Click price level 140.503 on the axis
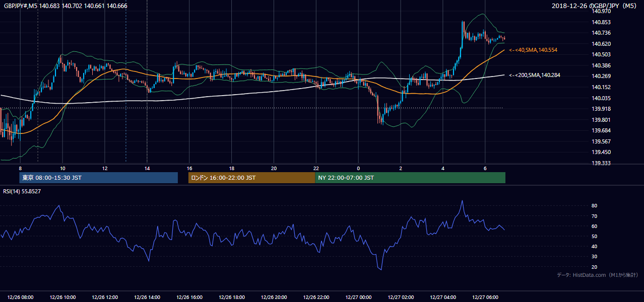 coord(601,55)
